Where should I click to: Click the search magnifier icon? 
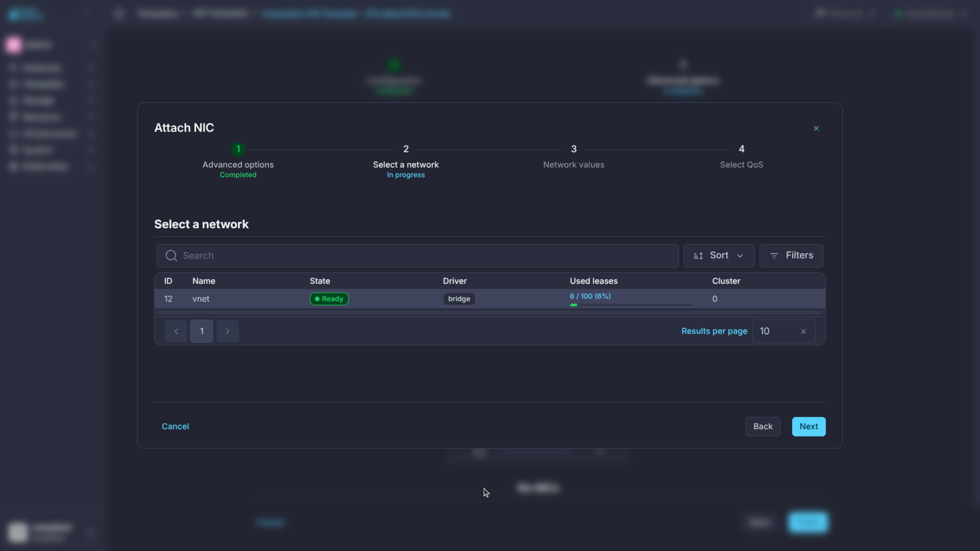click(x=171, y=255)
